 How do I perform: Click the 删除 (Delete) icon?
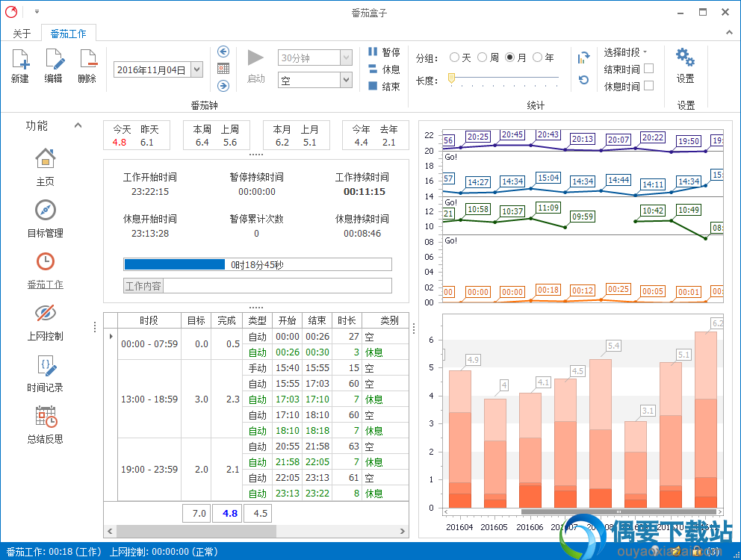87,66
